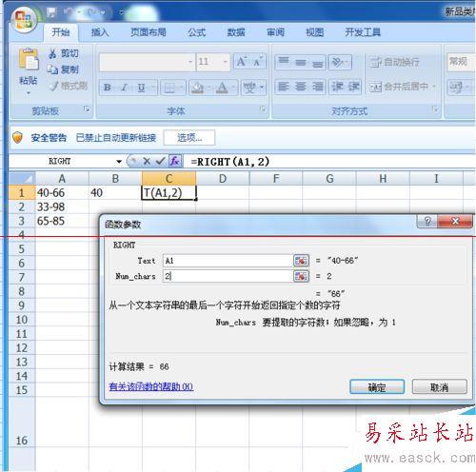Select column G header
The height and width of the screenshot is (472, 476).
pos(329,179)
